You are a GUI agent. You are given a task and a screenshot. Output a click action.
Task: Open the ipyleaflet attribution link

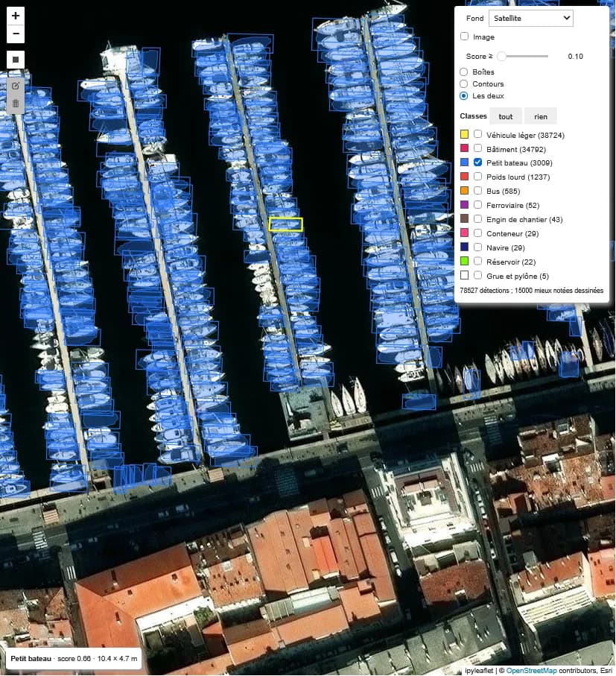point(479,670)
